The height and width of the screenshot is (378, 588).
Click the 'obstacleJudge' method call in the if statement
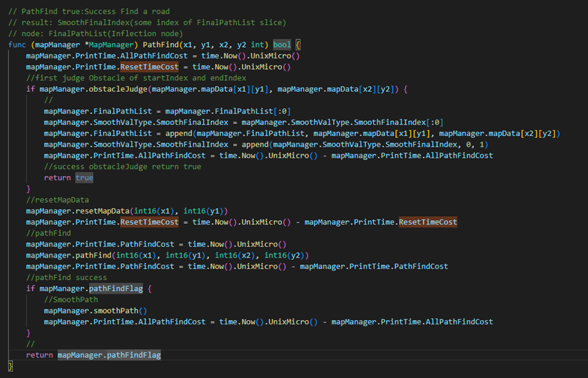point(118,89)
